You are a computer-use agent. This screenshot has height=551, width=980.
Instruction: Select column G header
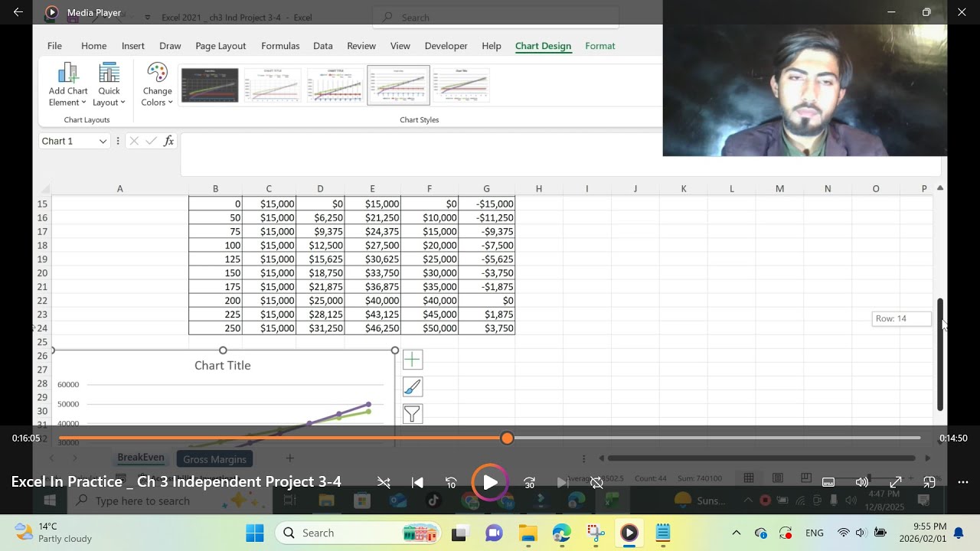pyautogui.click(x=486, y=188)
